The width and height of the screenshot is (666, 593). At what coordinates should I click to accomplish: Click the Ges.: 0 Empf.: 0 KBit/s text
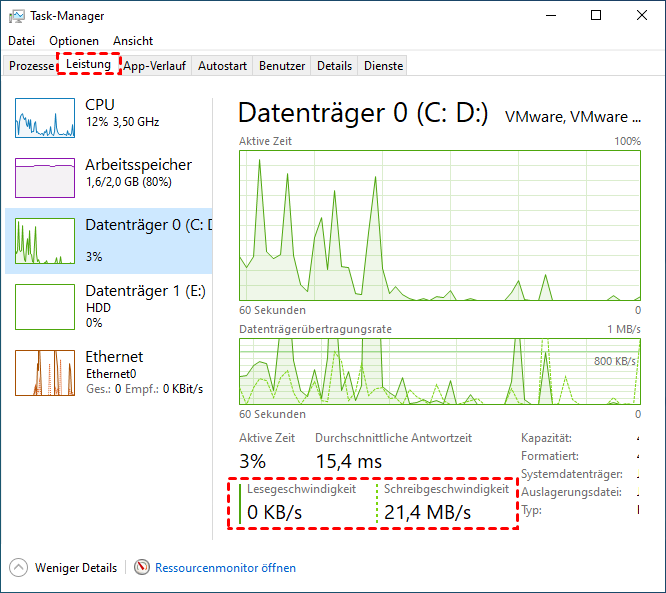coord(144,389)
